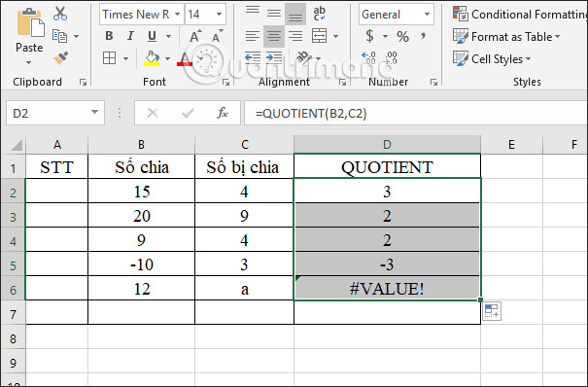The width and height of the screenshot is (588, 387).
Task: Align text left
Action: pos(253,36)
